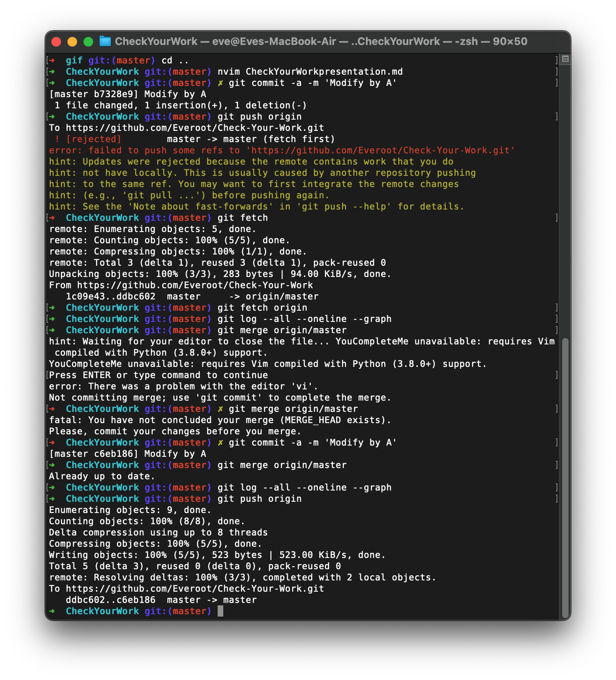
Task: Click 'nvim CheckYourWorkpresentation.md' command
Action: 310,71
